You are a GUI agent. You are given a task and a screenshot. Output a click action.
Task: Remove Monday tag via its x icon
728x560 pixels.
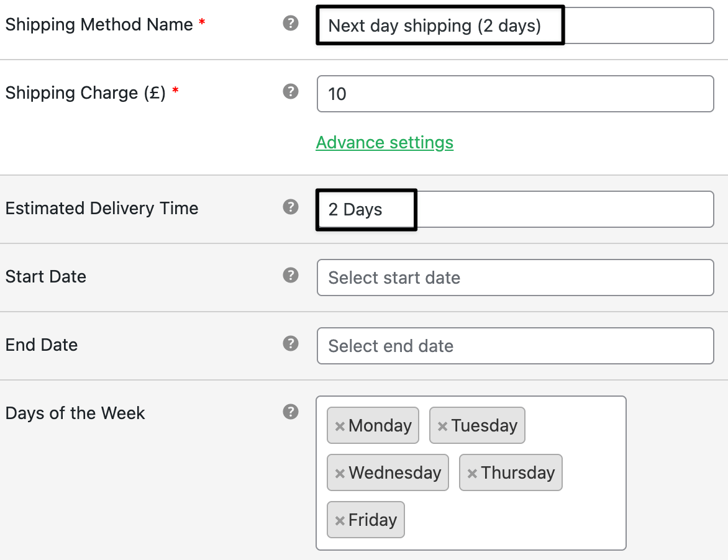(340, 426)
